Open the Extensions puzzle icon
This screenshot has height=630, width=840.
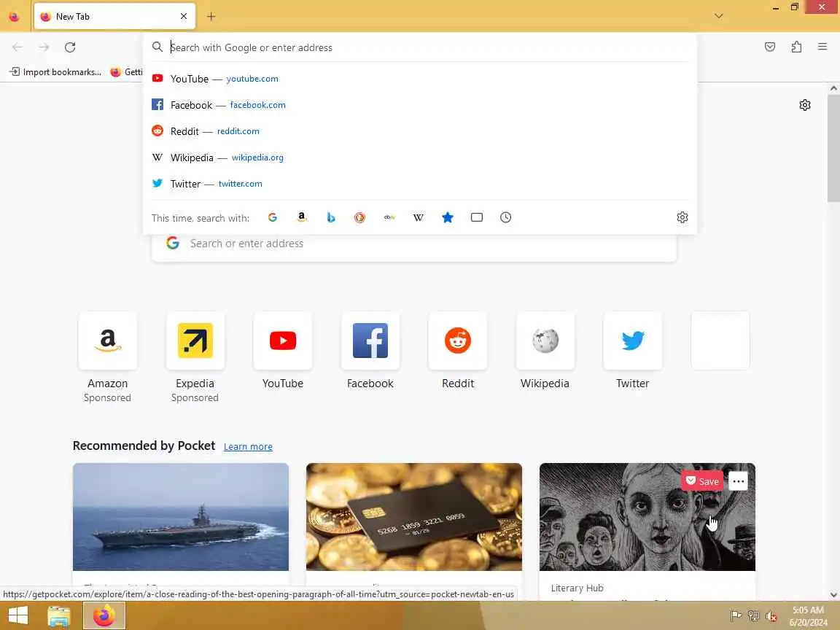(796, 47)
